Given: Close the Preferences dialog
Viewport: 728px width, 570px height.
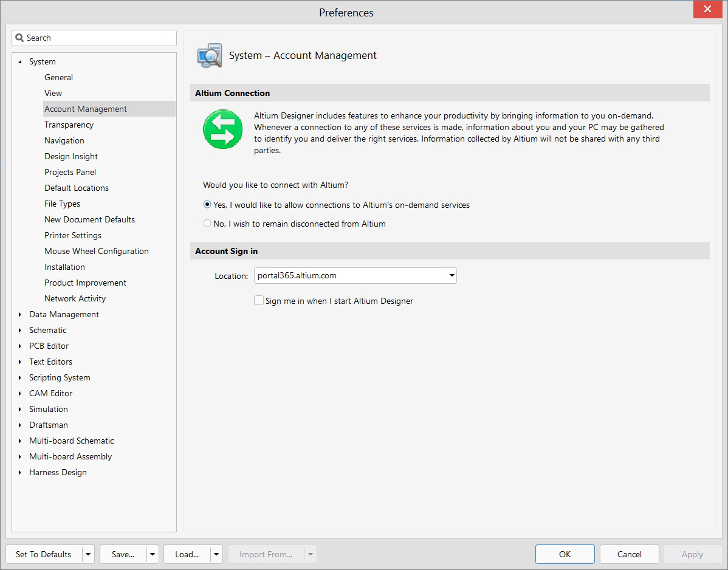Looking at the screenshot, I should (x=707, y=9).
